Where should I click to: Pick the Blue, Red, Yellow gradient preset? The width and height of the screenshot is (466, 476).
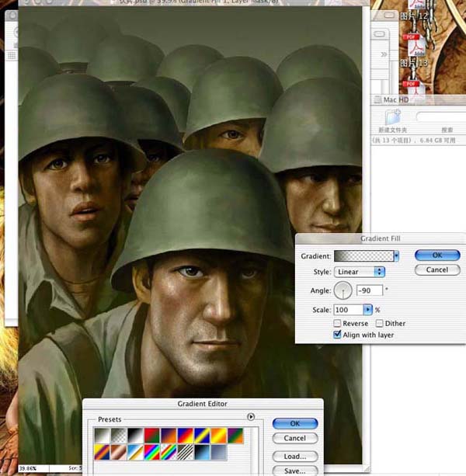click(x=186, y=436)
